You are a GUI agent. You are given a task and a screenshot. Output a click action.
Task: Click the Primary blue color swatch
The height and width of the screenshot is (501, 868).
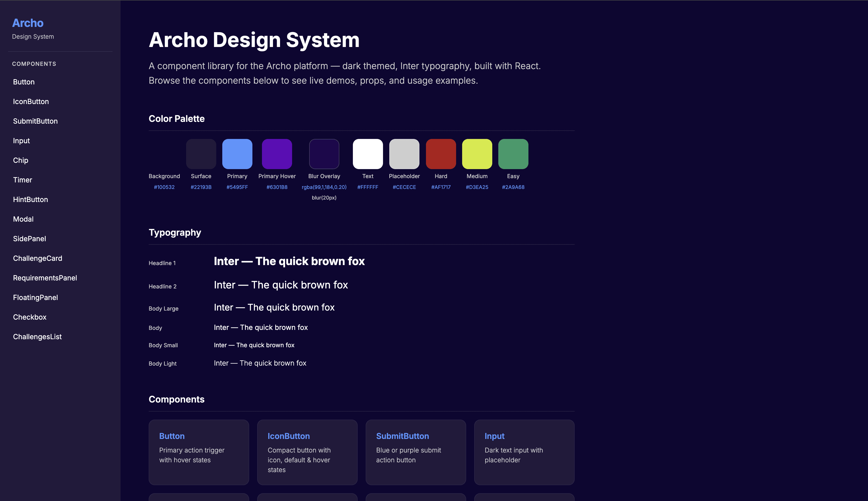(x=237, y=154)
